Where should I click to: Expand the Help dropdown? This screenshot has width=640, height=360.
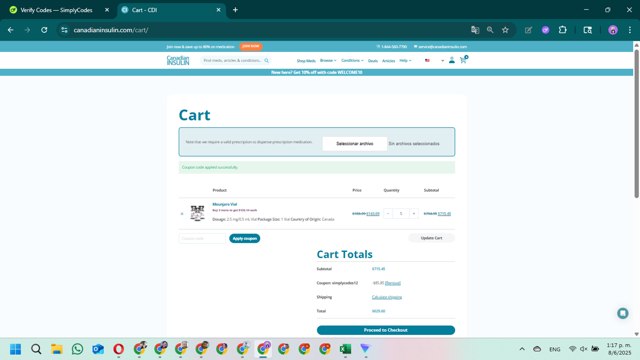click(405, 60)
